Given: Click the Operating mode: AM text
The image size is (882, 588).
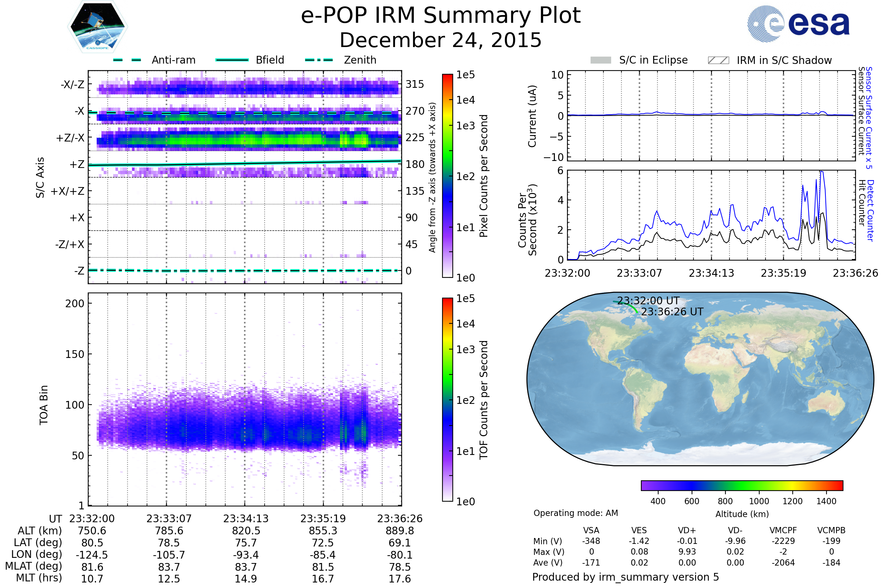Looking at the screenshot, I should (576, 513).
